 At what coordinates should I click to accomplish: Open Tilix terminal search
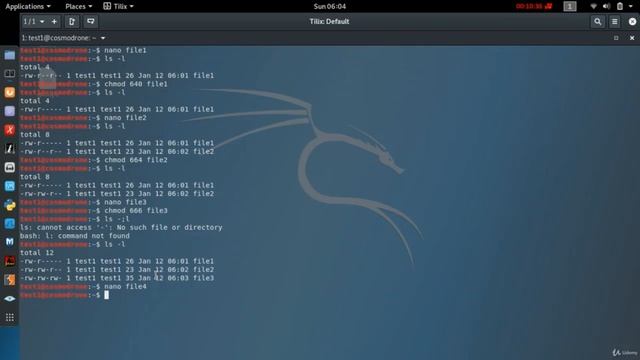(x=598, y=22)
